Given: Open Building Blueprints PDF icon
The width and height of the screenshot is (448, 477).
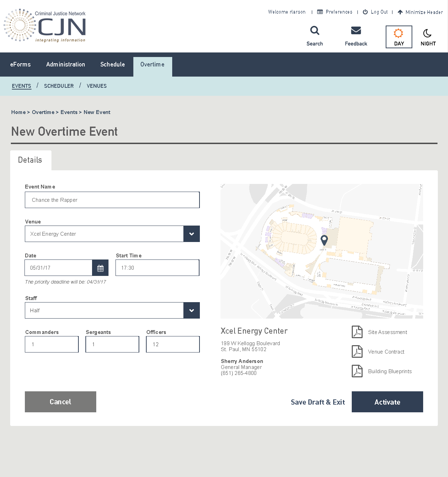Looking at the screenshot, I should coord(357,371).
